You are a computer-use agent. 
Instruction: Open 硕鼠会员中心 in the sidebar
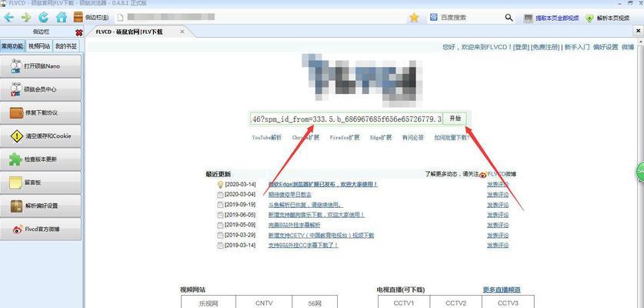[x=41, y=89]
